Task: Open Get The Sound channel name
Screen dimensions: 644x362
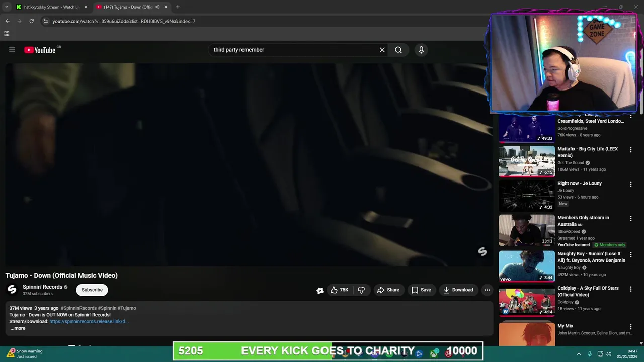Action: click(x=571, y=163)
